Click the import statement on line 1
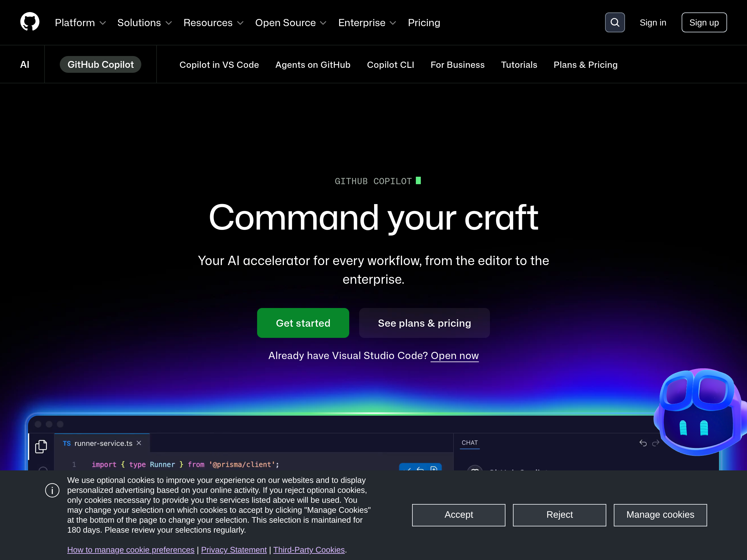The width and height of the screenshot is (747, 560). tap(186, 464)
